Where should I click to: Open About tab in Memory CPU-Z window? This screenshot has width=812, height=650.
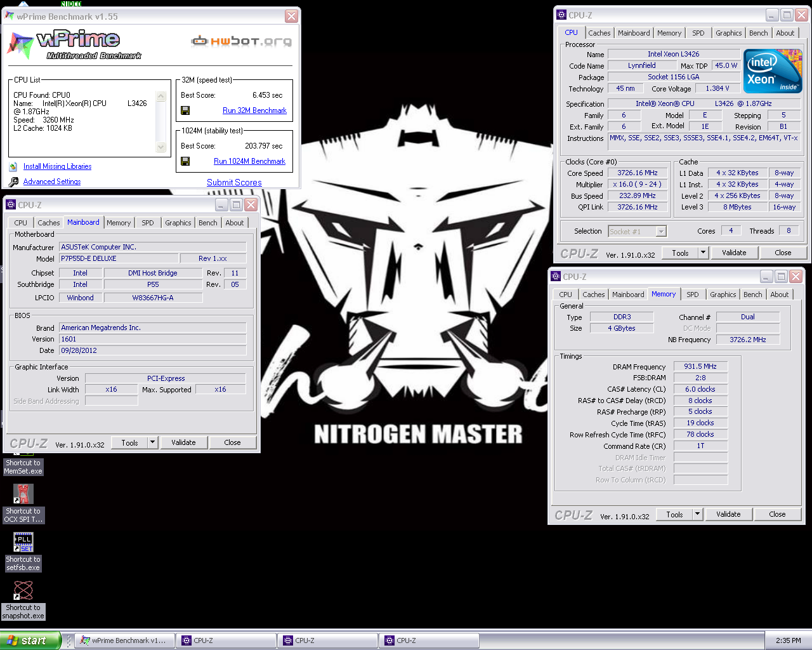coord(780,295)
